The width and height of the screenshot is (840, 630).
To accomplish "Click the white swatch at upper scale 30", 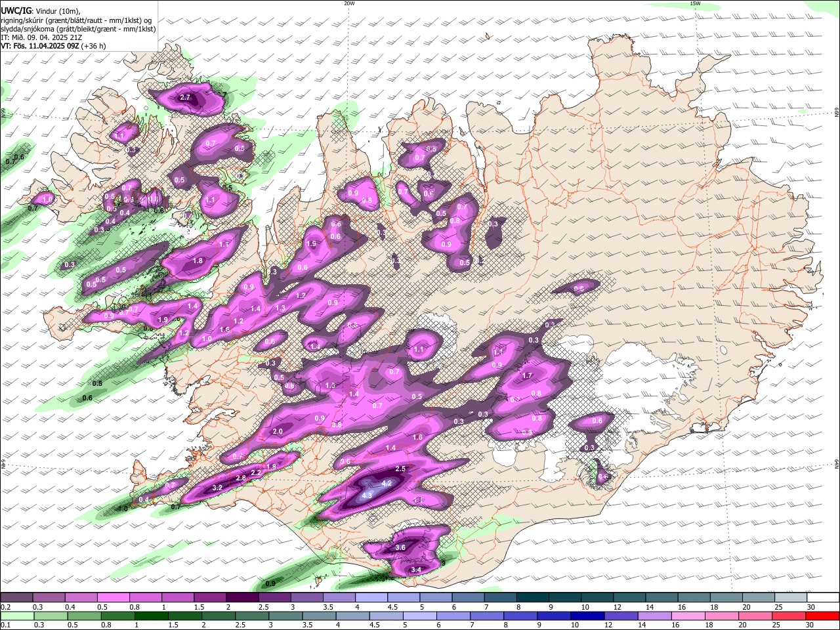I will pos(823,598).
